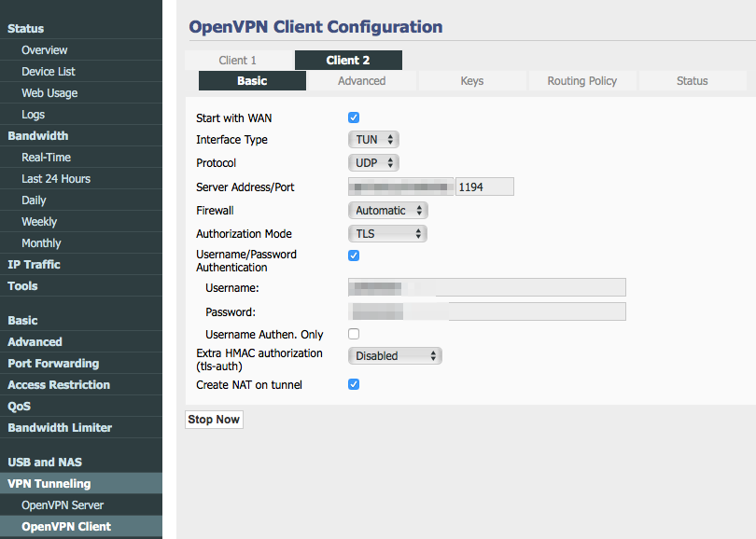This screenshot has width=756, height=539.
Task: Click the Server Address input field
Action: point(400,187)
